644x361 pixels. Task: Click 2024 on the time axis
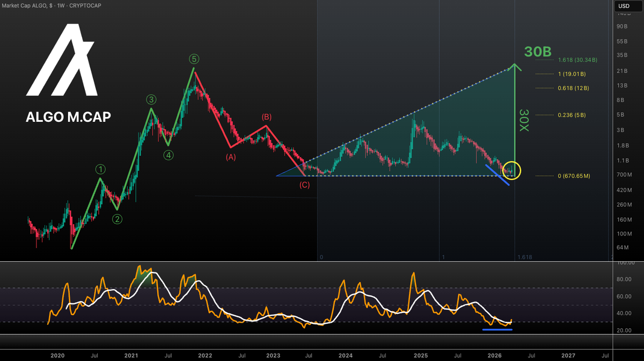pyautogui.click(x=346, y=355)
